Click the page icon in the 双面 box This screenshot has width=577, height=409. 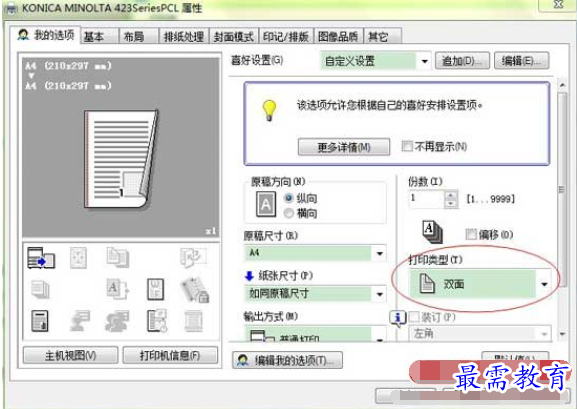[427, 284]
